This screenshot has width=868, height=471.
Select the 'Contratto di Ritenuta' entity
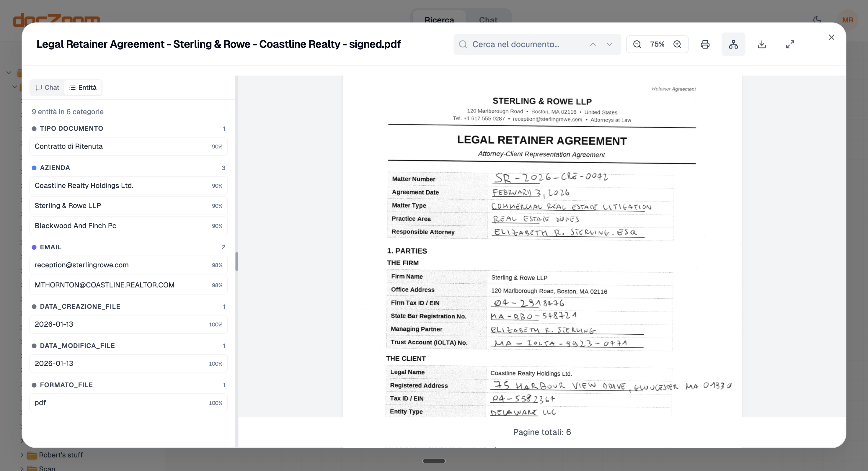pos(128,146)
